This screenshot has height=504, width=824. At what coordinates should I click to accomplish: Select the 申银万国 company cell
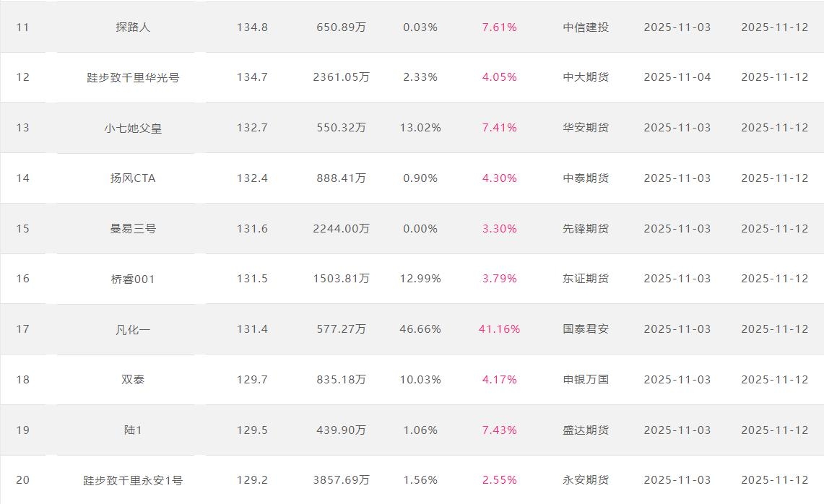click(x=586, y=380)
